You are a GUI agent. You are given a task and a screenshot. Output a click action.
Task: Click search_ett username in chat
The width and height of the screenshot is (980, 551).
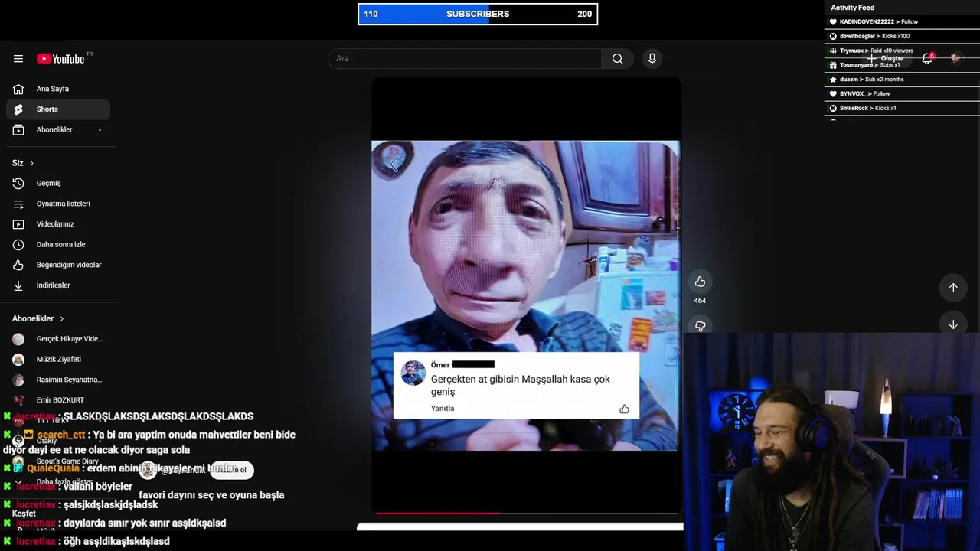(61, 435)
